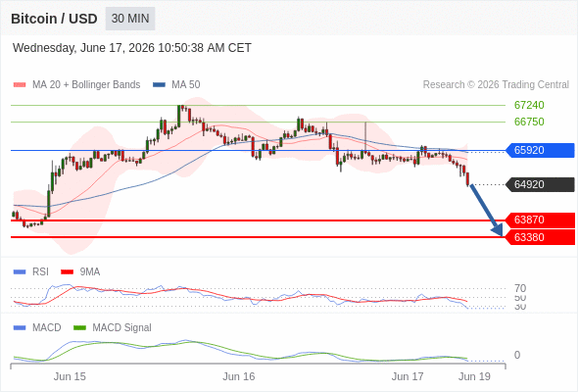The height and width of the screenshot is (392, 578).
Task: Select the RSI legend marker
Action: click(20, 272)
